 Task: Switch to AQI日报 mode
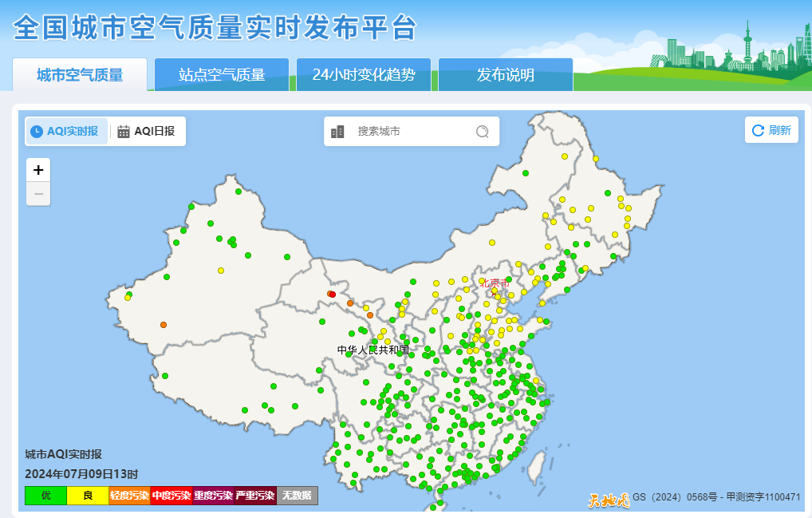146,131
